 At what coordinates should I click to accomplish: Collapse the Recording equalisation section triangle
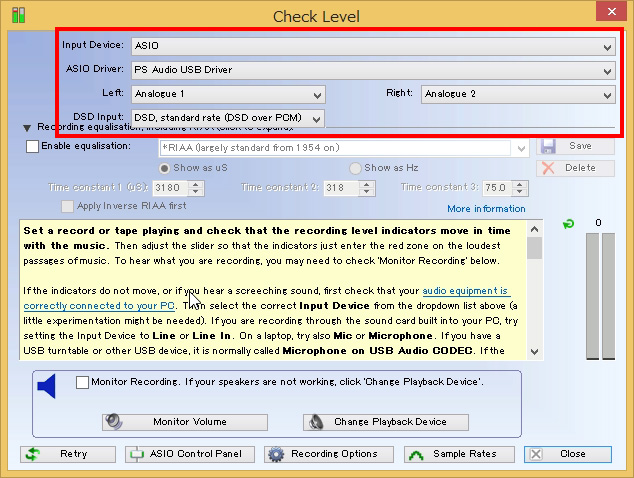pos(27,128)
